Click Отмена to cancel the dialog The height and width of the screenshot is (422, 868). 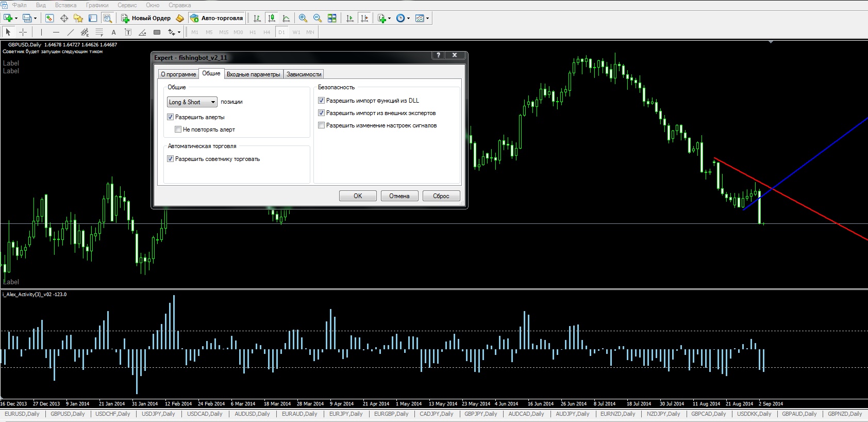399,196
